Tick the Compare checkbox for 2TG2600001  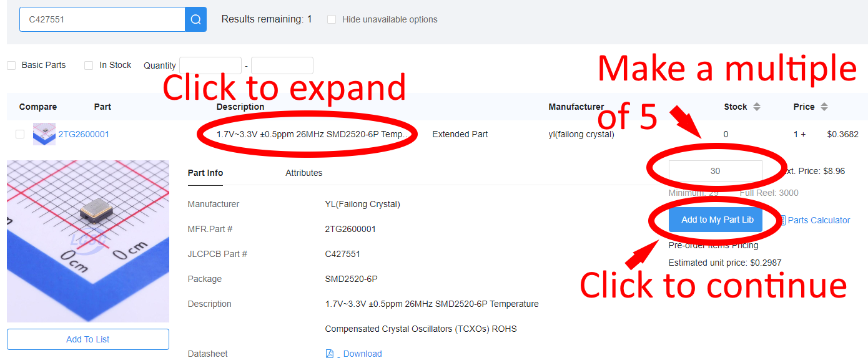point(20,134)
